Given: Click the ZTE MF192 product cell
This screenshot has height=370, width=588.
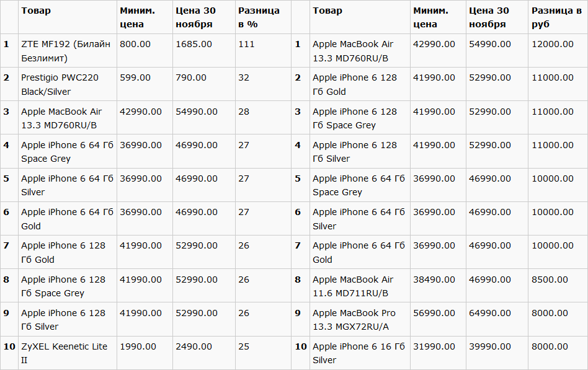Looking at the screenshot, I should [x=66, y=51].
